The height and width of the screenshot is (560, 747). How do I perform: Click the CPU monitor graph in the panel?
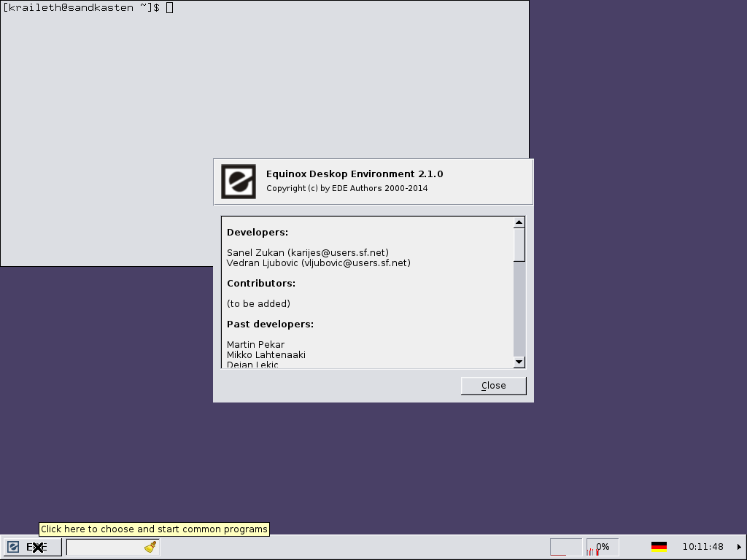tap(592, 551)
